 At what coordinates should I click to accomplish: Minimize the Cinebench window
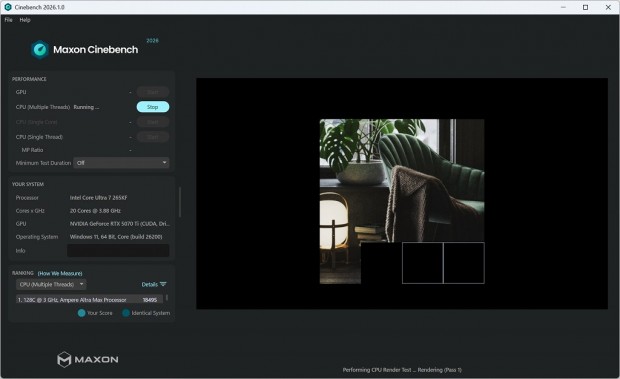563,7
